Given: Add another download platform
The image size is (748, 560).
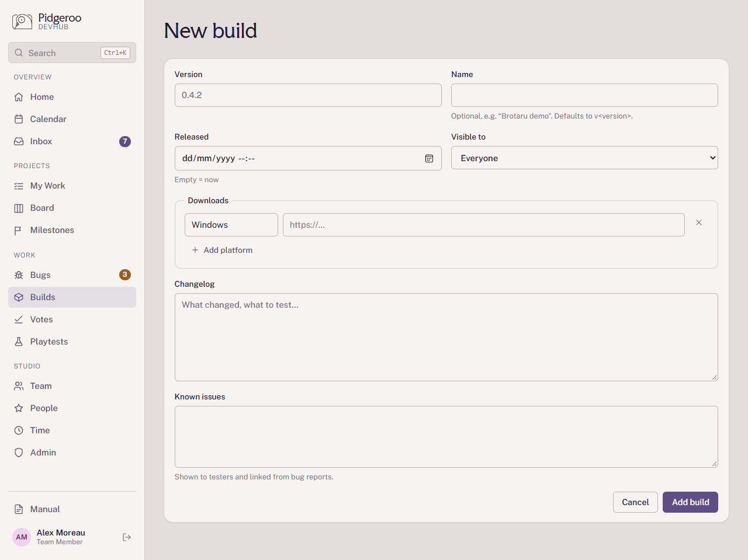Looking at the screenshot, I should click(222, 250).
